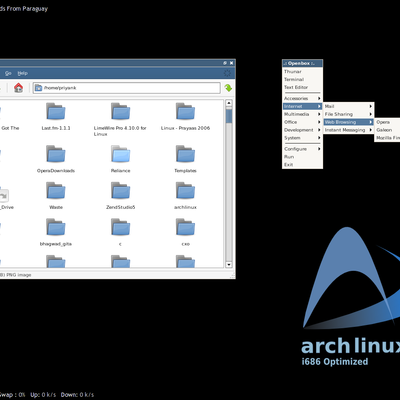The width and height of the screenshot is (400, 400).
Task: Expand the Office submenu
Action: point(302,122)
